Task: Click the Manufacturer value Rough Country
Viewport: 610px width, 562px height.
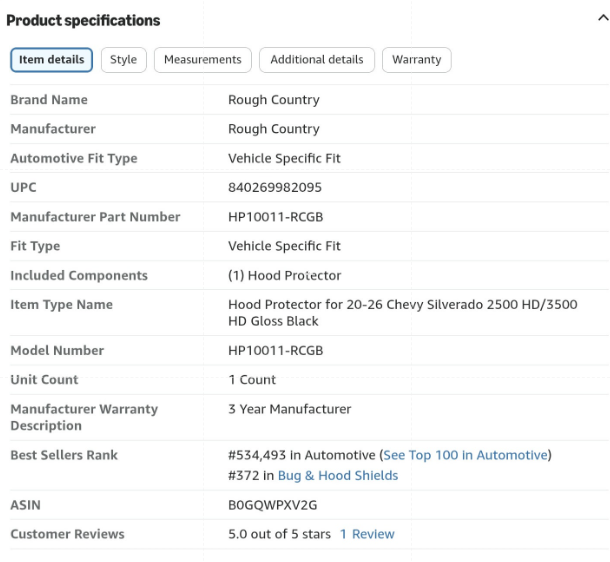Action: click(274, 129)
